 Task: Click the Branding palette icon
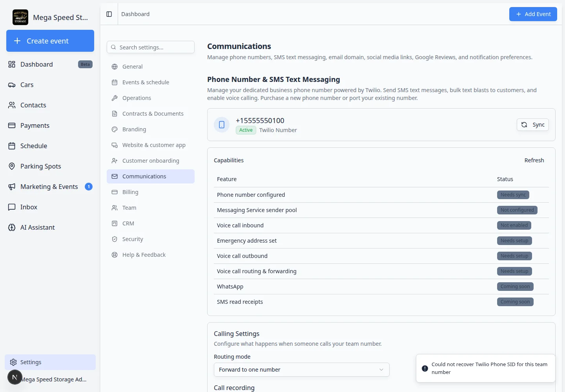115,129
